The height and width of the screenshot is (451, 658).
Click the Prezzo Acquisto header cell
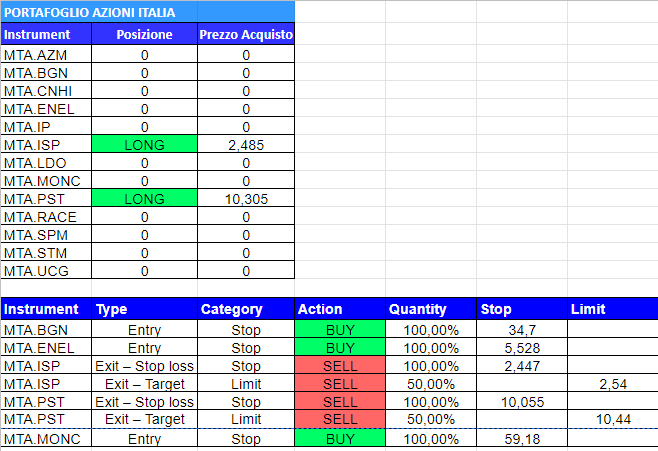246,34
